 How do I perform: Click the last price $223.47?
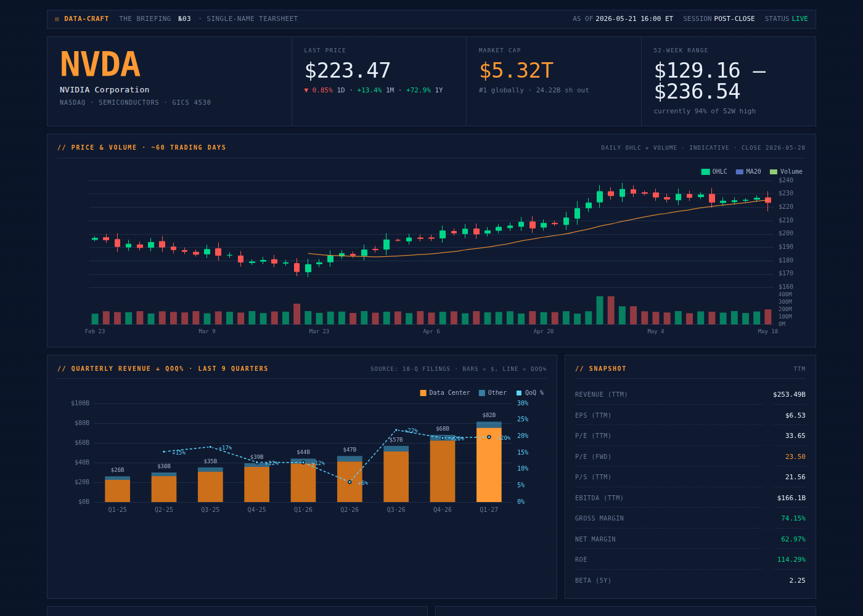click(x=347, y=71)
